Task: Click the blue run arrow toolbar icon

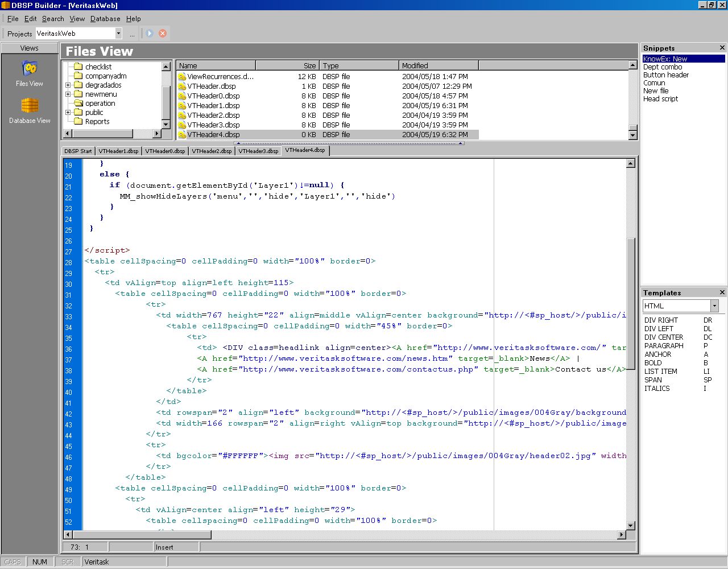Action: [150, 34]
